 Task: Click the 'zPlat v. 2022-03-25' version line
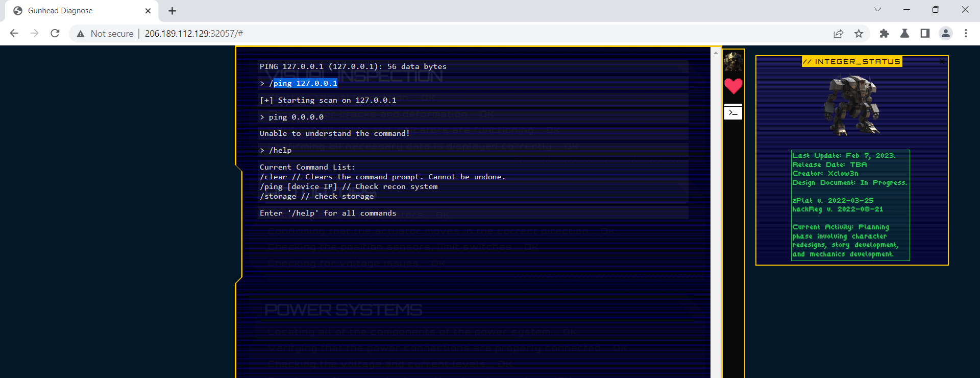coord(833,200)
